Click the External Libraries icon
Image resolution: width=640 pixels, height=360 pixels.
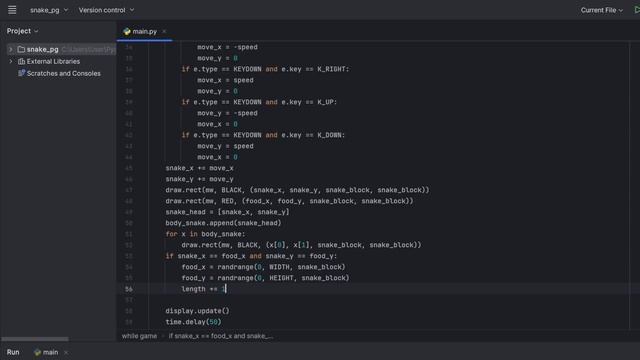coord(21,61)
